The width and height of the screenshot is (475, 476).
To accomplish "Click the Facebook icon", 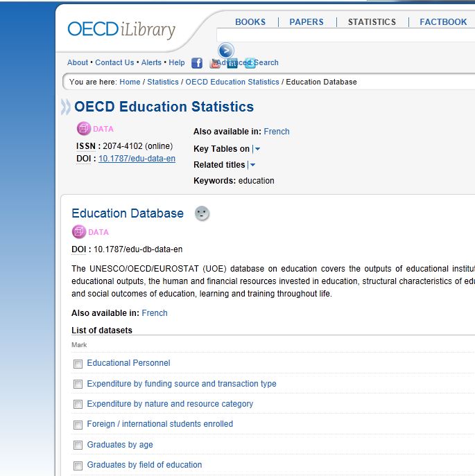I will coord(197,63).
